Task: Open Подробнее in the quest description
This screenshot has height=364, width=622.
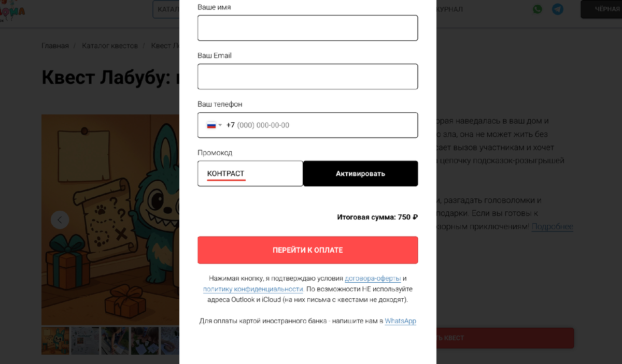Action: (x=552, y=226)
